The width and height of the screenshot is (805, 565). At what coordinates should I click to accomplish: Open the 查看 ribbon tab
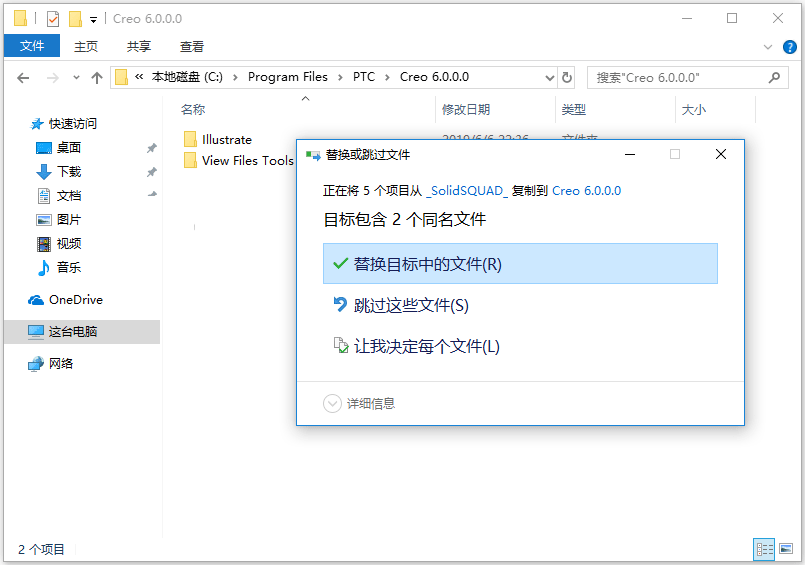[192, 47]
